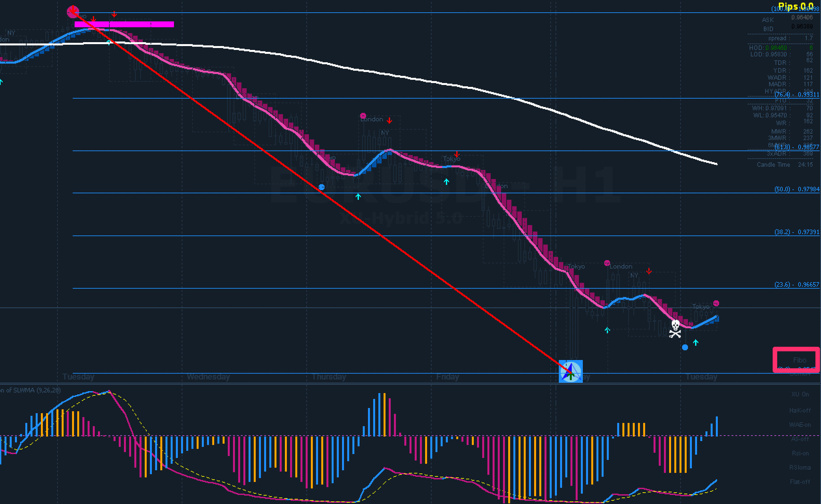Image resolution: width=821 pixels, height=504 pixels.
Task: Click the YDR value 162
Action: (808, 70)
